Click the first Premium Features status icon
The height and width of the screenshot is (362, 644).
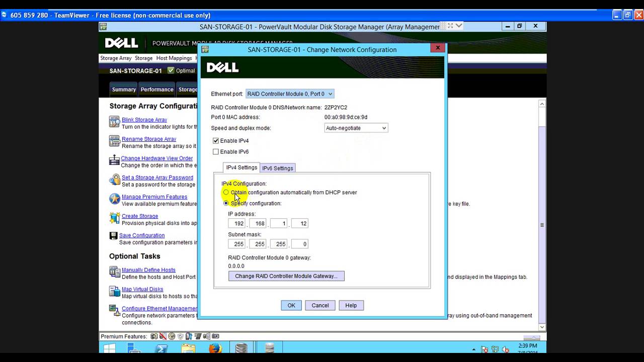[154, 336]
